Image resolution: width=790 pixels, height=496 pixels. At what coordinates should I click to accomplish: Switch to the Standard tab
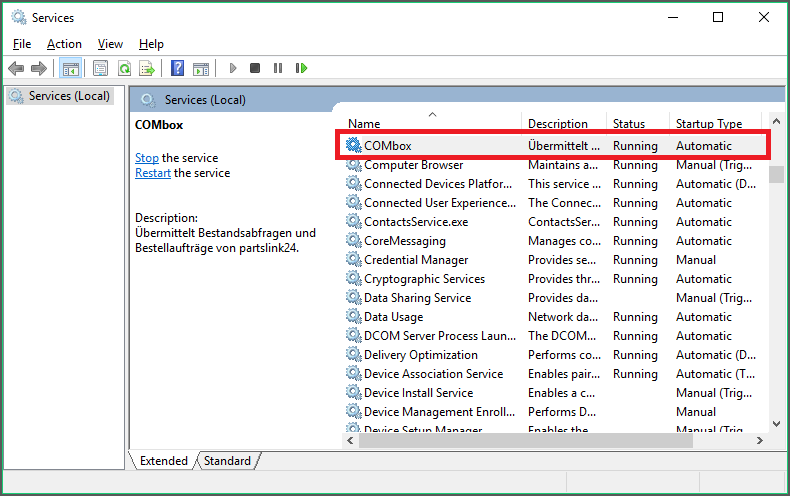(227, 461)
